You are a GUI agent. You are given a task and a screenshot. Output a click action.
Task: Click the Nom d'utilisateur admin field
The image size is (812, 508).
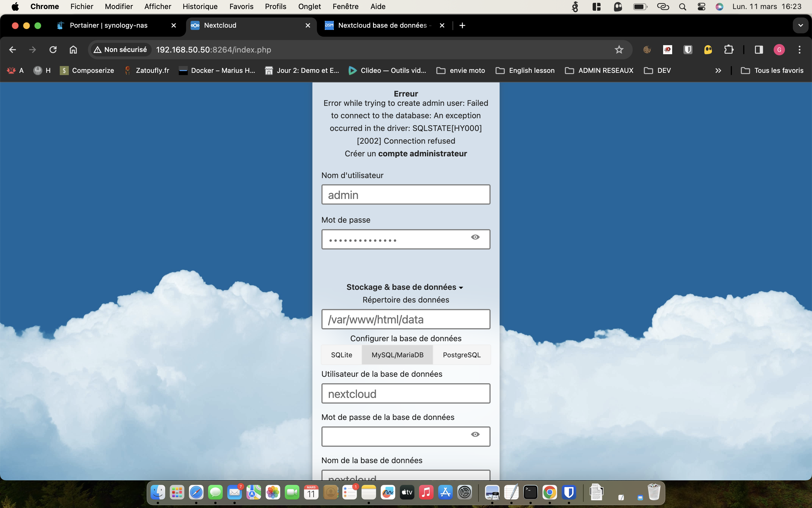point(406,194)
